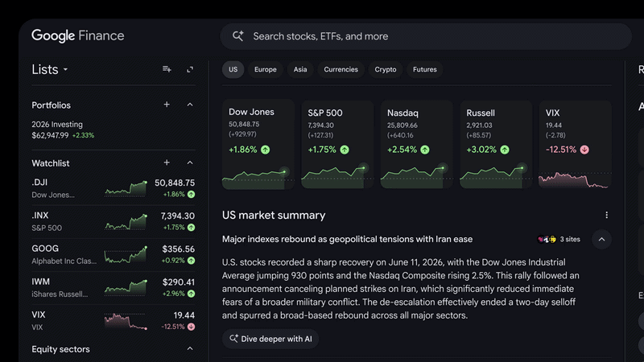
Task: Click the IWM price $290.41
Action: 178,282
